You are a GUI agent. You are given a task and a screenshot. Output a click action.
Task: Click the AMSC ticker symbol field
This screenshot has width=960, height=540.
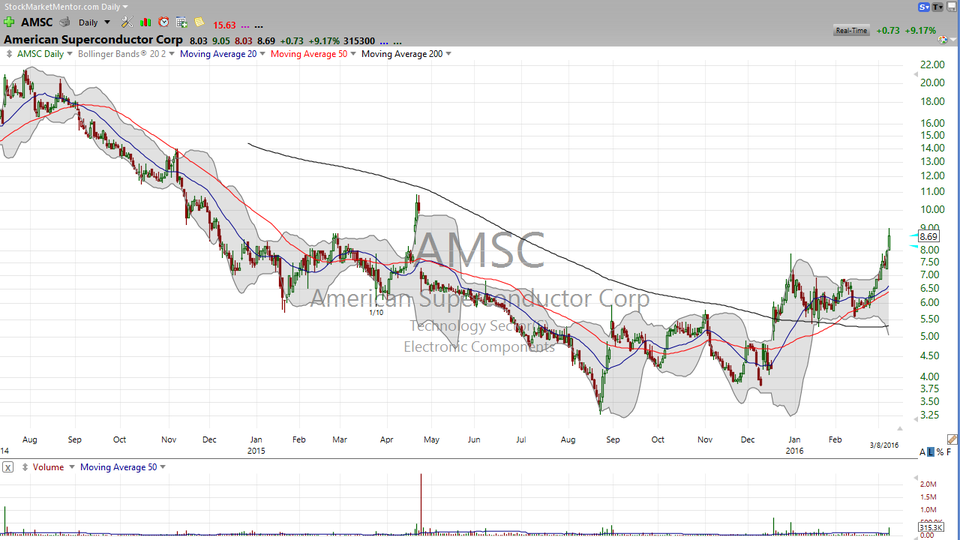click(37, 22)
